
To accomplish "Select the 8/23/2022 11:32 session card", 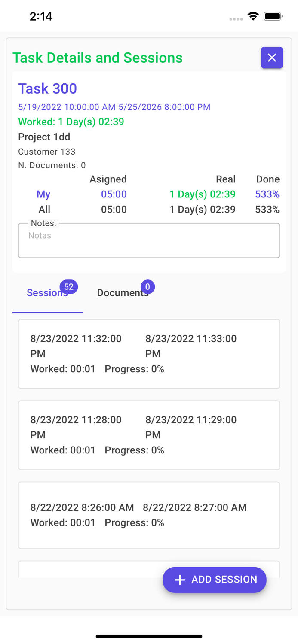I will 149,354.
